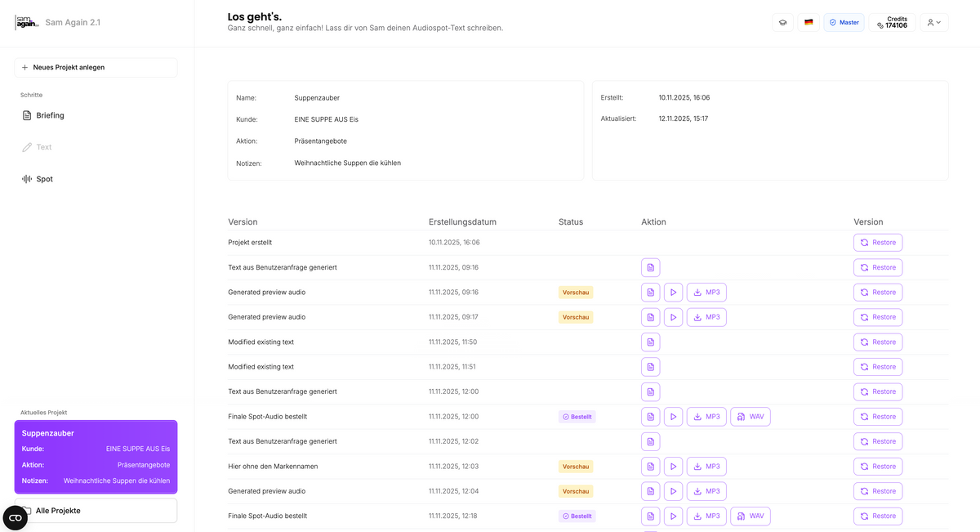Viewport: 980px width, 532px height.
Task: Restore the Projekt erstellt version
Action: 878,243
